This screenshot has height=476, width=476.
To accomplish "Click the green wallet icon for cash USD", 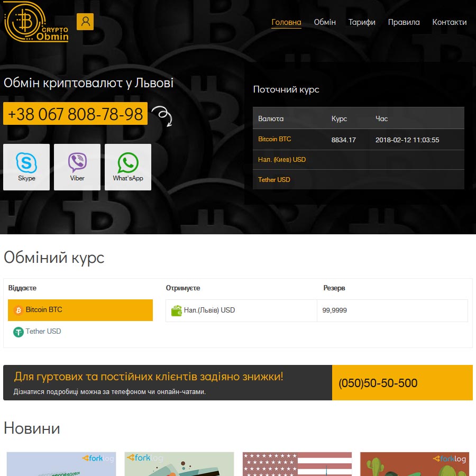I will pos(176,310).
